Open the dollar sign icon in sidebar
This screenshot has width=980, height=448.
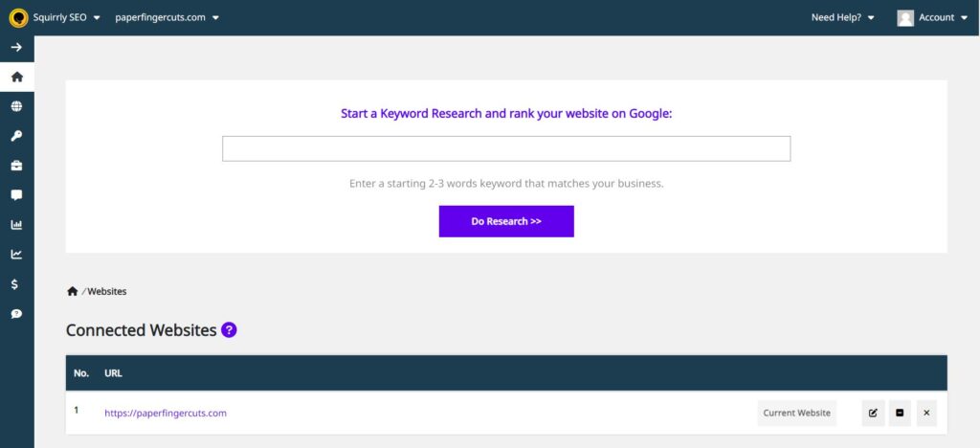(15, 284)
